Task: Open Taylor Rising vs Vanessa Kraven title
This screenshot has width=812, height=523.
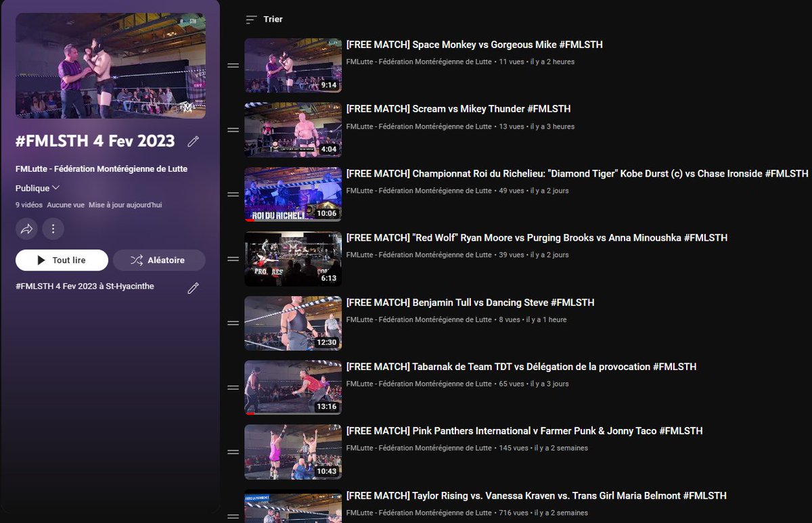Action: pyautogui.click(x=537, y=496)
